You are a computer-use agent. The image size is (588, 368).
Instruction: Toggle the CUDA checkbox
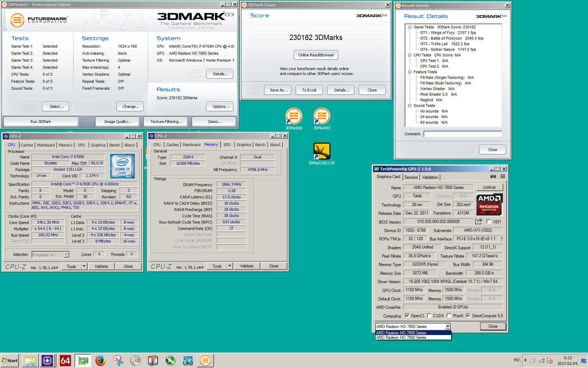click(x=429, y=316)
